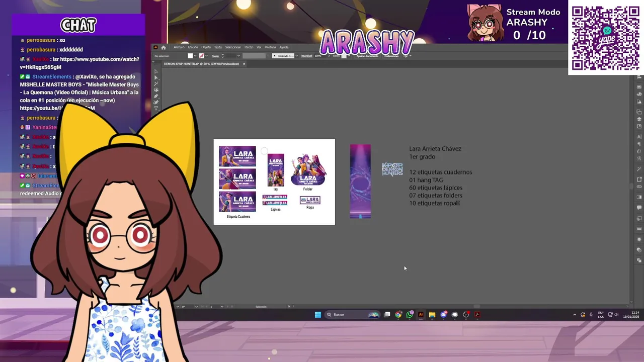Open the Seleccionar menu

pyautogui.click(x=233, y=47)
